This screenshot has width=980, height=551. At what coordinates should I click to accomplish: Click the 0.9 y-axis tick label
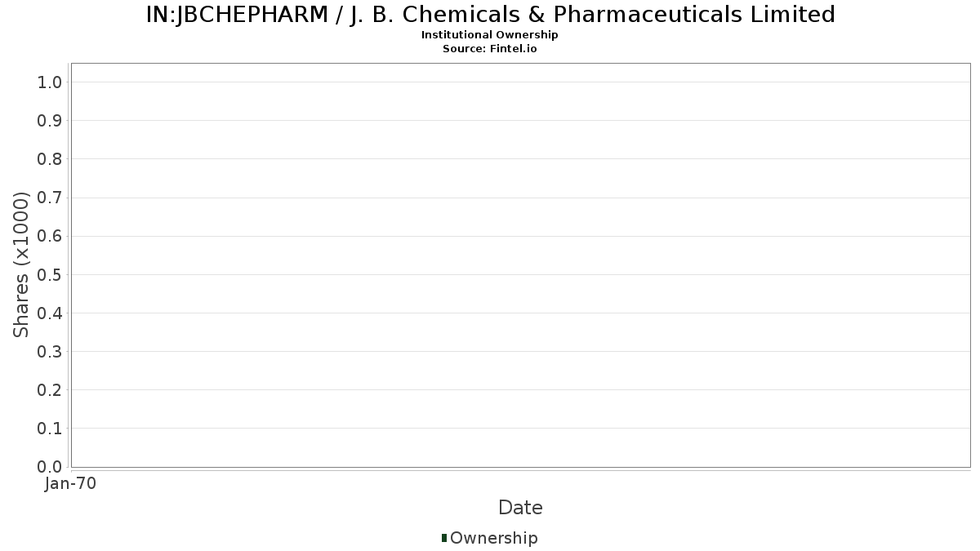coord(50,121)
